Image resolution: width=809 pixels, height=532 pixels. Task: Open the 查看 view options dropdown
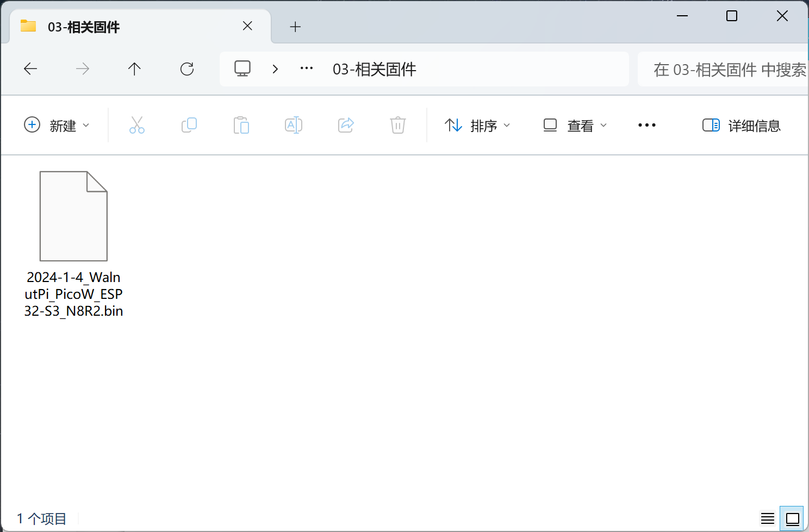tap(575, 125)
